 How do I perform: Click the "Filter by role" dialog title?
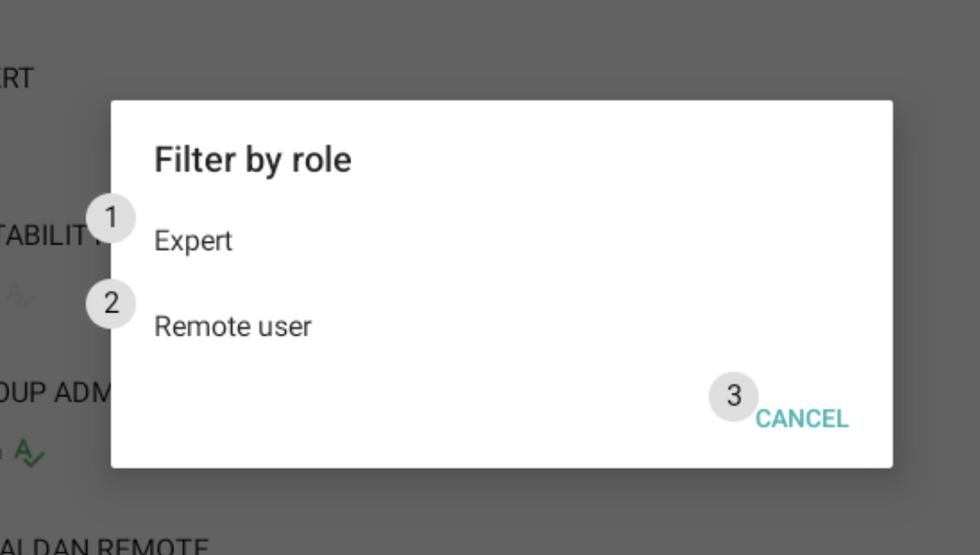coord(253,159)
